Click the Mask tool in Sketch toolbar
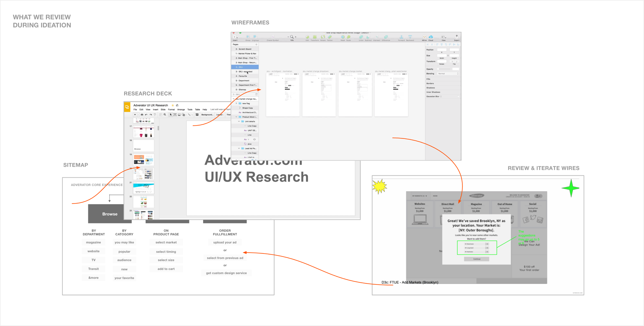The height and width of the screenshot is (326, 644). [x=343, y=37]
